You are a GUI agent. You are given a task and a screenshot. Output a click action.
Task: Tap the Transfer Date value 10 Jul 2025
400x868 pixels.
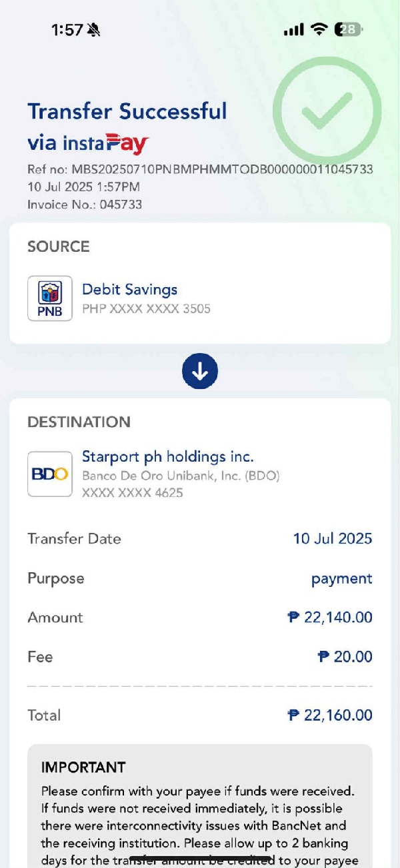click(332, 538)
